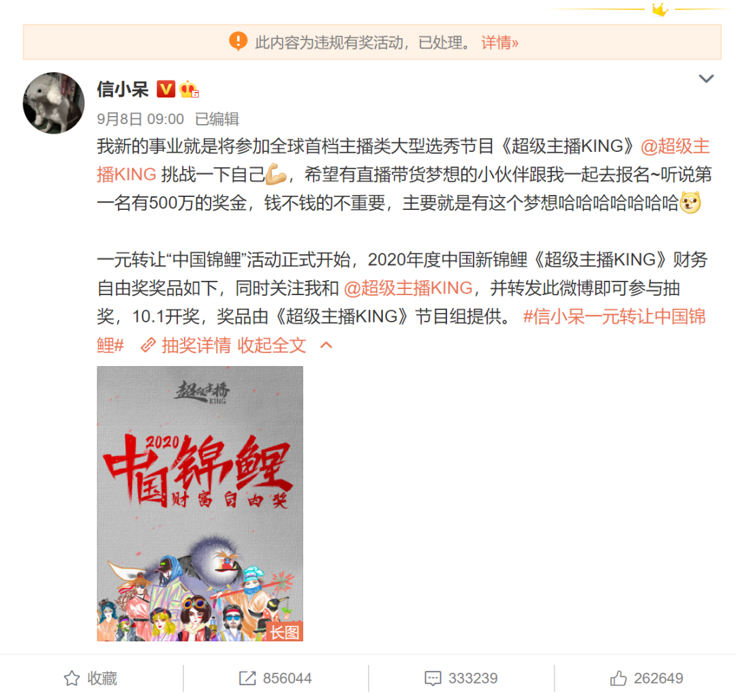Screen dimensions: 736x700
Task: Click the verified V badge next to 信小呆
Action: pyautogui.click(x=166, y=89)
